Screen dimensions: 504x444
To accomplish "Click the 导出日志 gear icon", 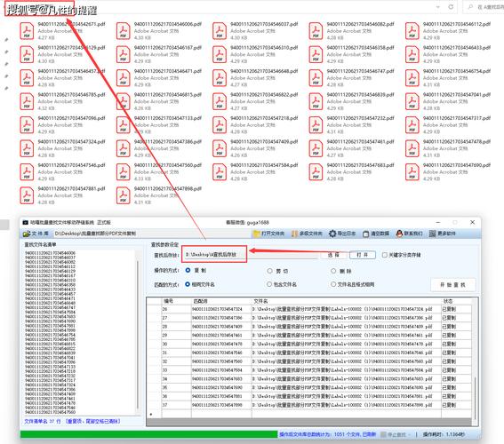I will click(x=332, y=234).
